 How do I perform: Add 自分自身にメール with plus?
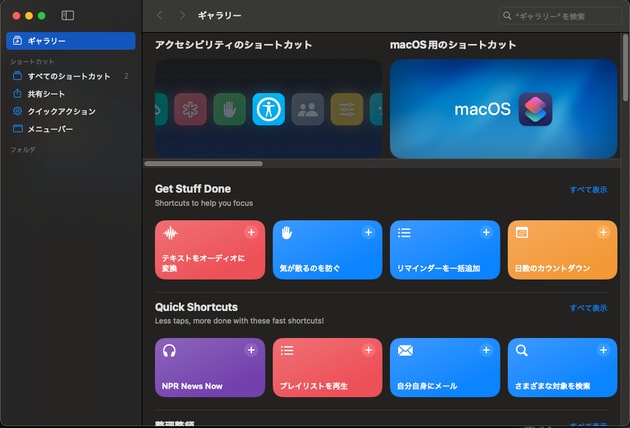point(486,350)
